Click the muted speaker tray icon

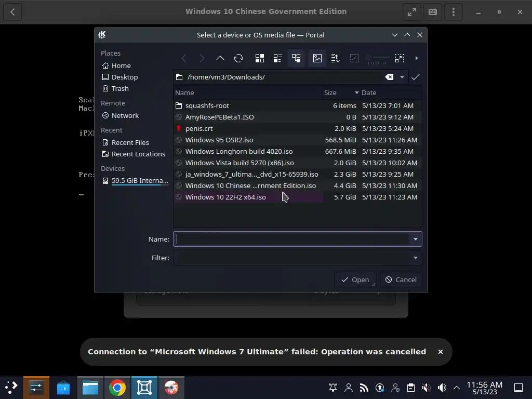[x=427, y=388]
